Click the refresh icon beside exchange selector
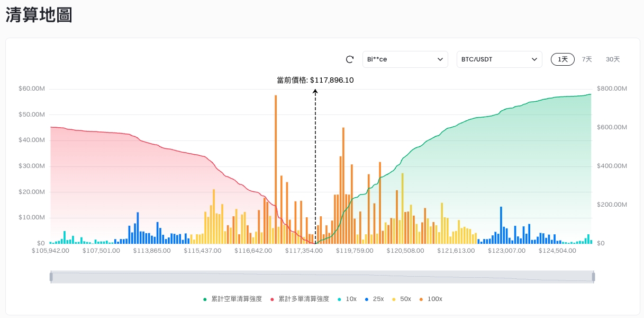The width and height of the screenshot is (644, 318). click(x=349, y=59)
